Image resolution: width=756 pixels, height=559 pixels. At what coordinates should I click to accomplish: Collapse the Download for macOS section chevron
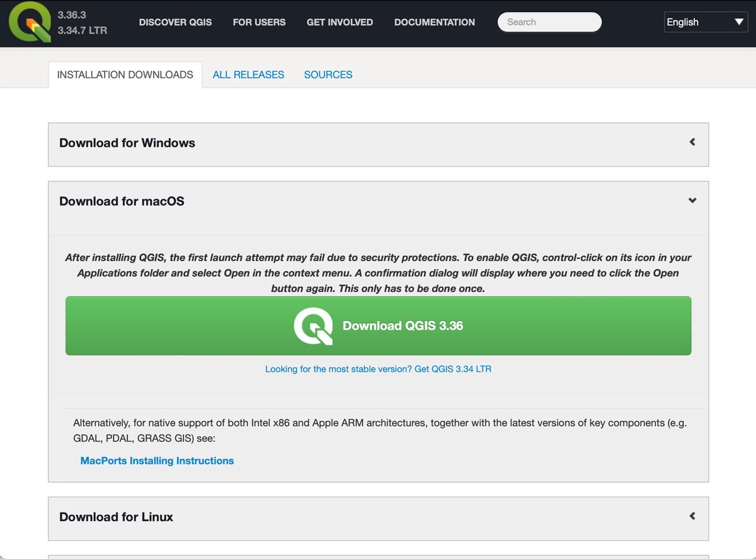coord(692,200)
